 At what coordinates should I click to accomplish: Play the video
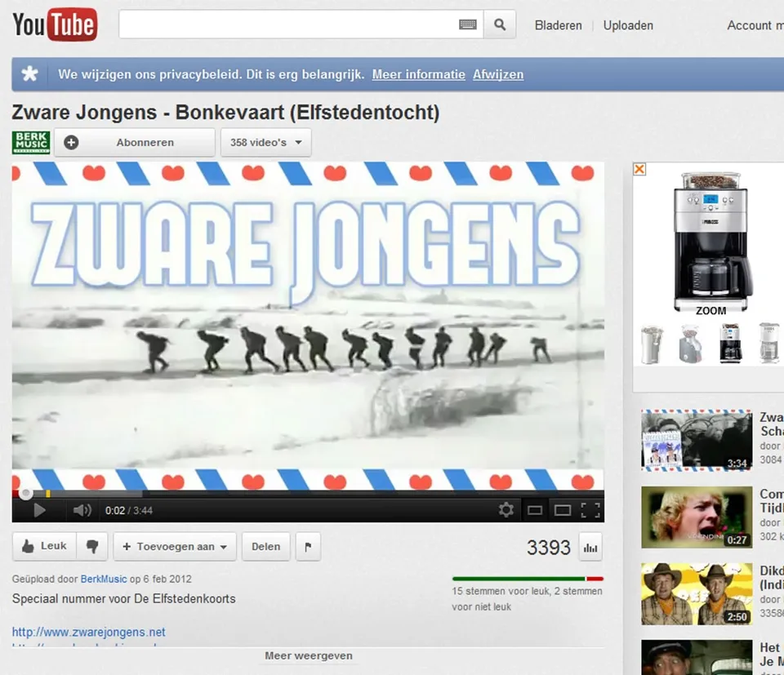(x=38, y=510)
